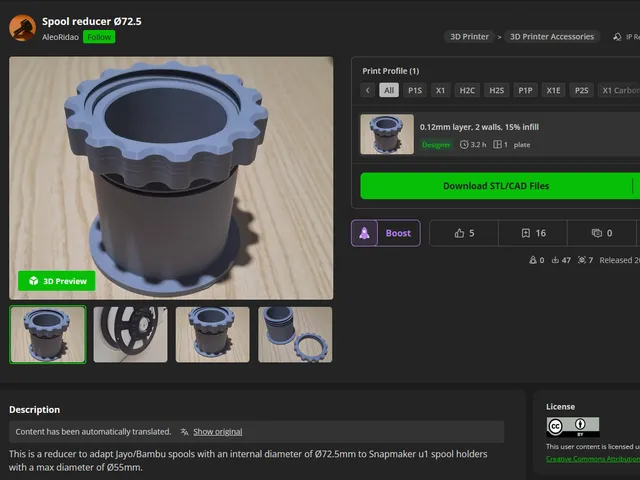Click the Designer tag on profile
The width and height of the screenshot is (640, 480).
coord(436,144)
